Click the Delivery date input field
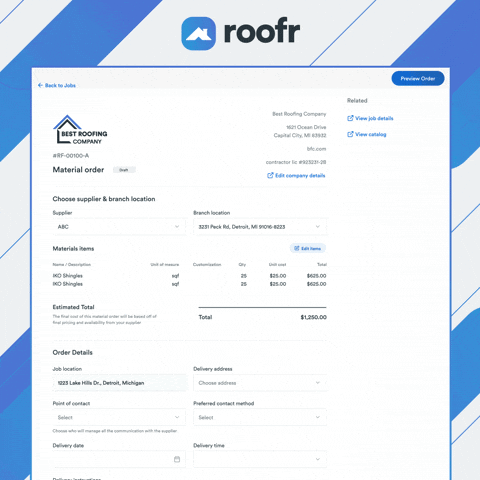 pos(119,459)
